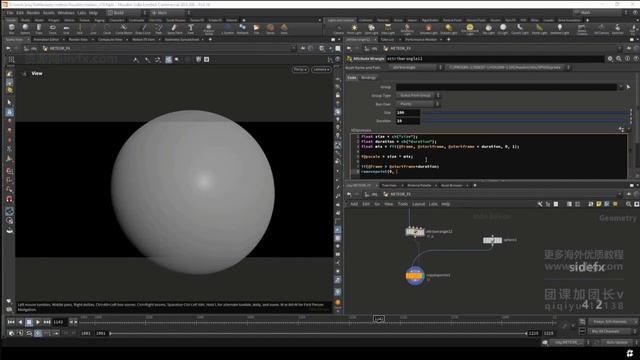This screenshot has height=360, width=640.
Task: Switch to the Bindings tab of the wrangle
Action: coord(368,78)
